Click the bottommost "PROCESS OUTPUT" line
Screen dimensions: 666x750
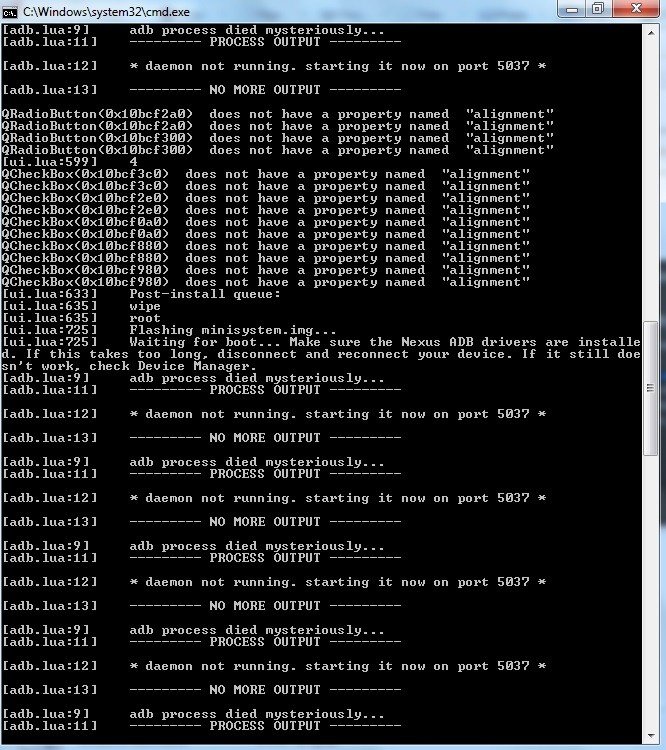(x=201, y=726)
